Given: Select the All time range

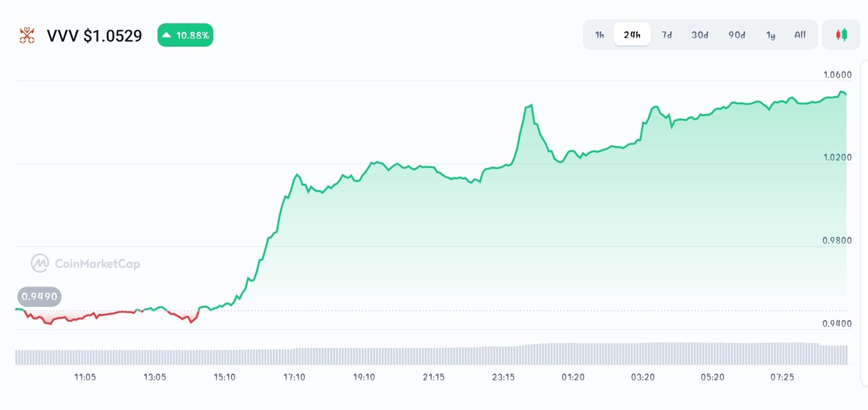Looking at the screenshot, I should click(x=800, y=35).
